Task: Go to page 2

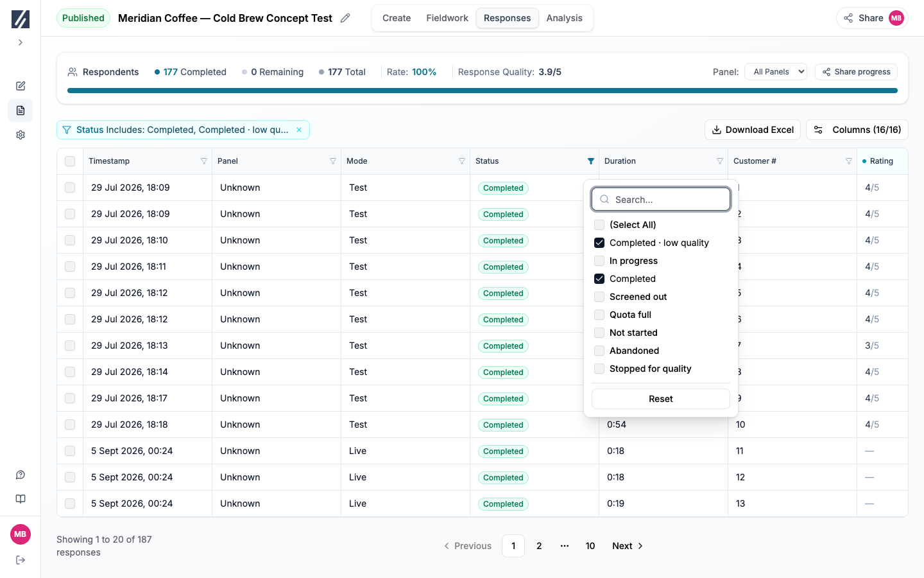Action: 539,546
